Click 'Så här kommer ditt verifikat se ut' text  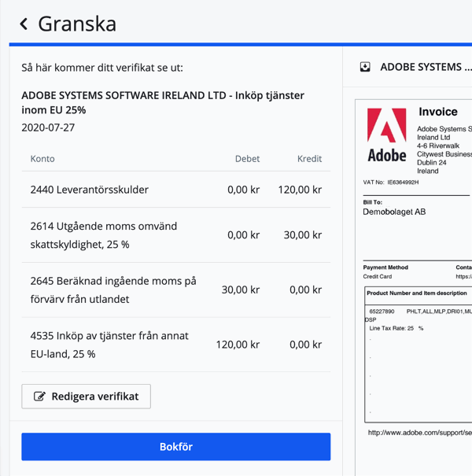coord(102,68)
